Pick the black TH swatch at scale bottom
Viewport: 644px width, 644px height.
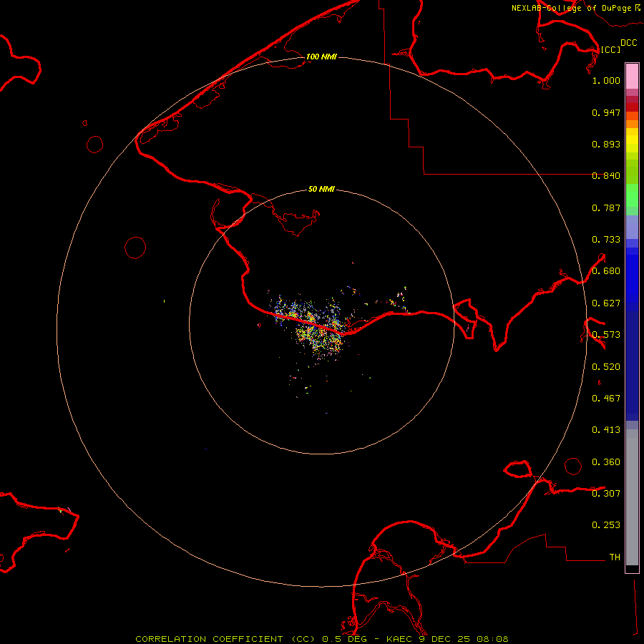pyautogui.click(x=632, y=569)
